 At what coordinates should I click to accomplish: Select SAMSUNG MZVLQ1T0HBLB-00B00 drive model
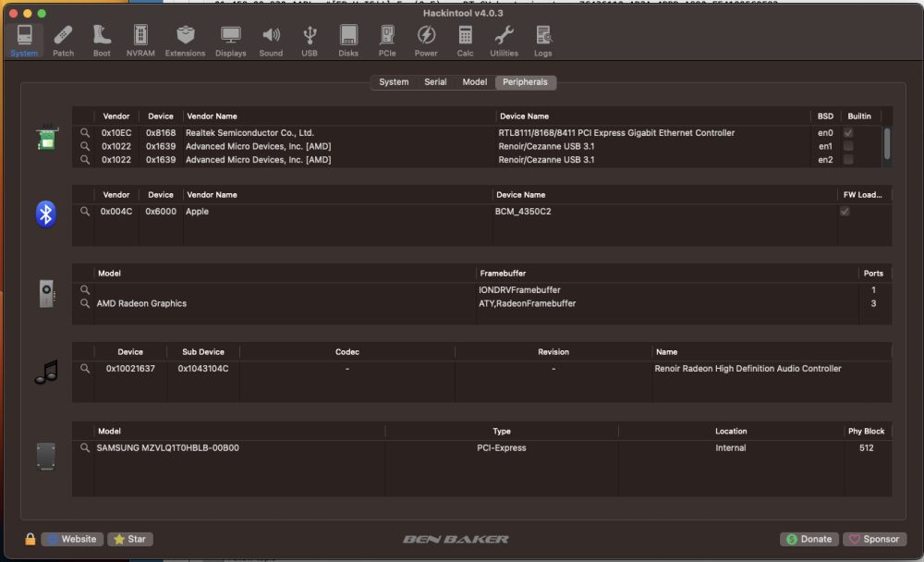point(168,448)
